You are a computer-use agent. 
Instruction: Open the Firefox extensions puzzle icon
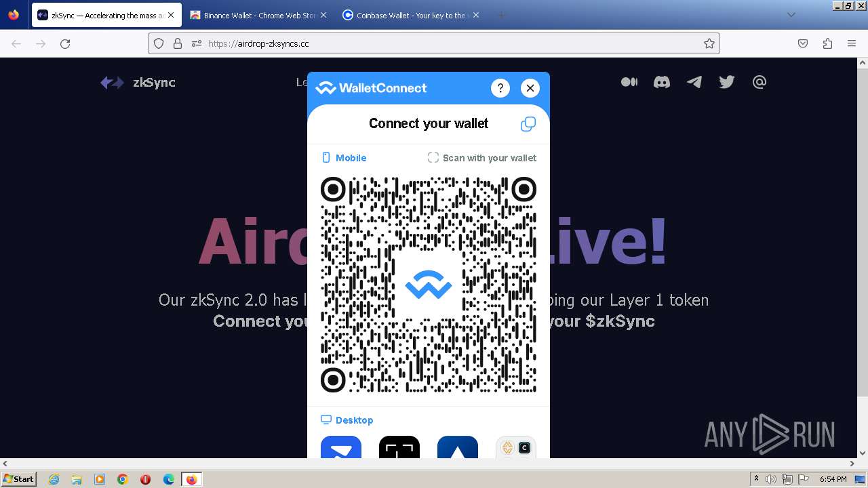pyautogui.click(x=827, y=43)
